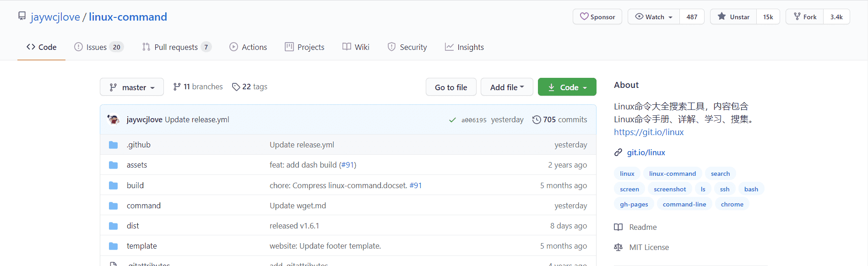
Task: View the 15k stargazers count
Action: (x=768, y=16)
